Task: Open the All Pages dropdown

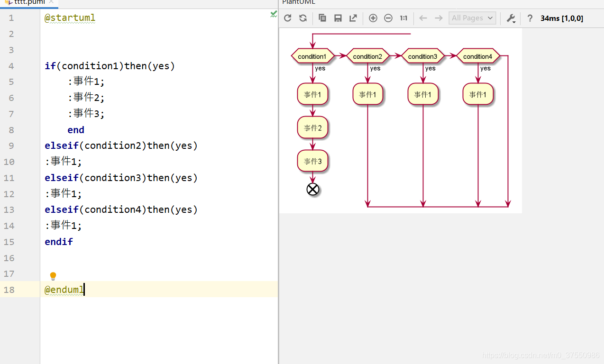Action: [x=472, y=18]
